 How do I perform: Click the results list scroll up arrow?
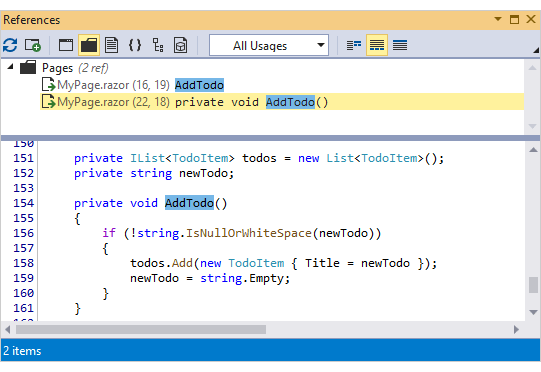point(532,68)
